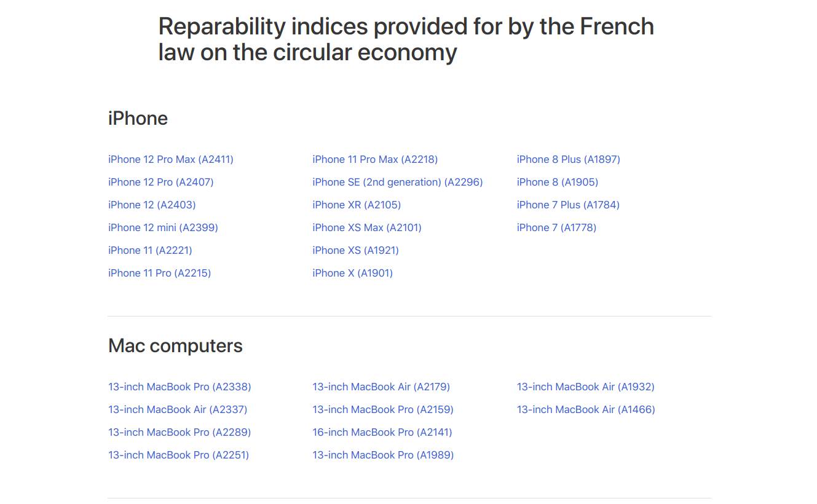817x504 pixels.
Task: Open 13-inch MacBook Pro (A2338) link
Action: pyautogui.click(x=180, y=387)
